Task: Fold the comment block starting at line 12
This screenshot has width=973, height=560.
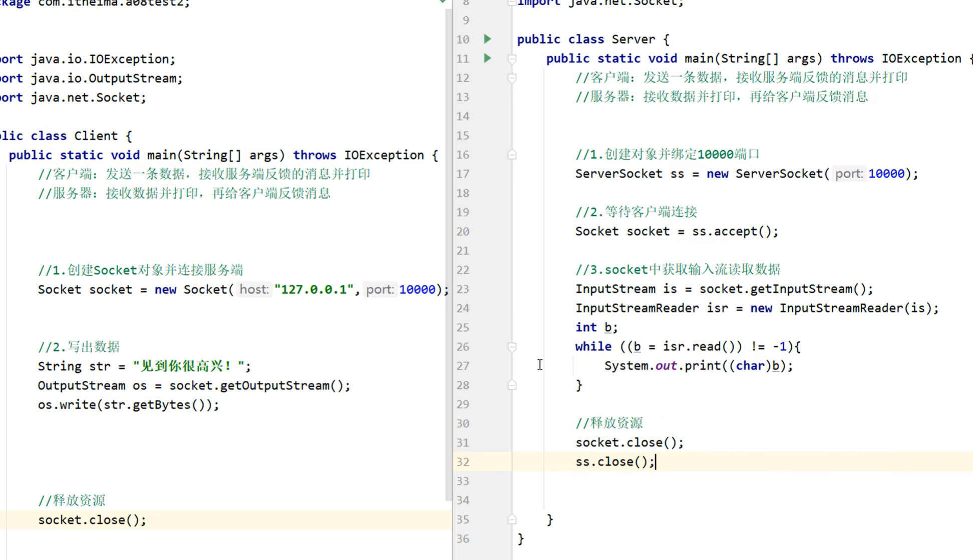Action: tap(512, 78)
